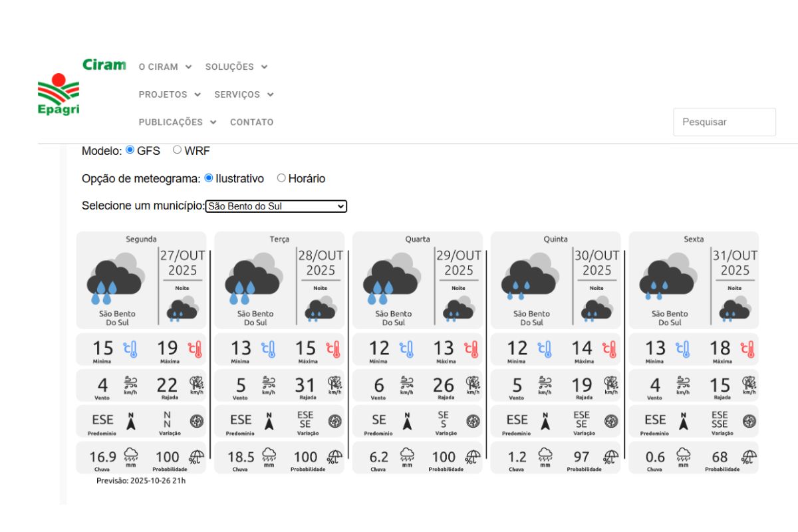Click Monday's wind speed icon

tap(130, 385)
